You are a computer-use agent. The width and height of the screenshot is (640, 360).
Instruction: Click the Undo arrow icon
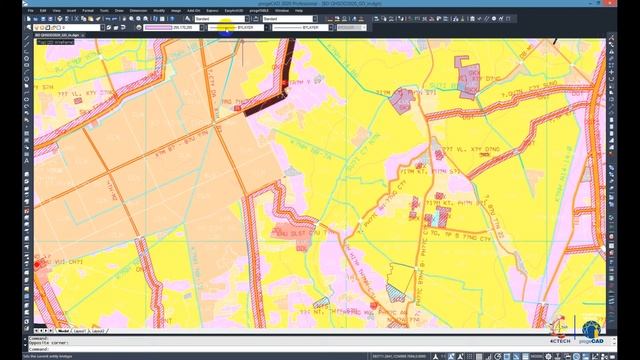click(x=108, y=19)
